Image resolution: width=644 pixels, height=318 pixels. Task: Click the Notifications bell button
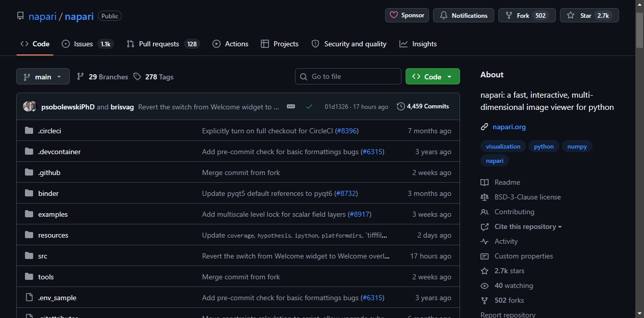[464, 15]
